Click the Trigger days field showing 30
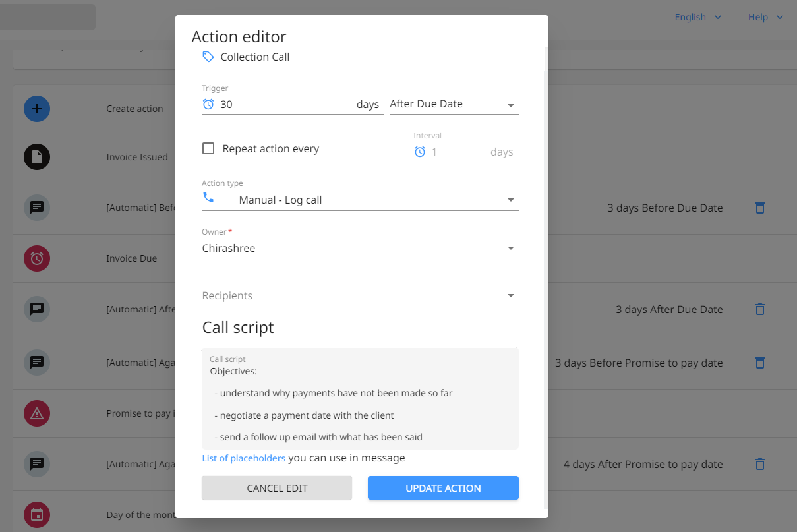This screenshot has height=532, width=797. tap(283, 104)
